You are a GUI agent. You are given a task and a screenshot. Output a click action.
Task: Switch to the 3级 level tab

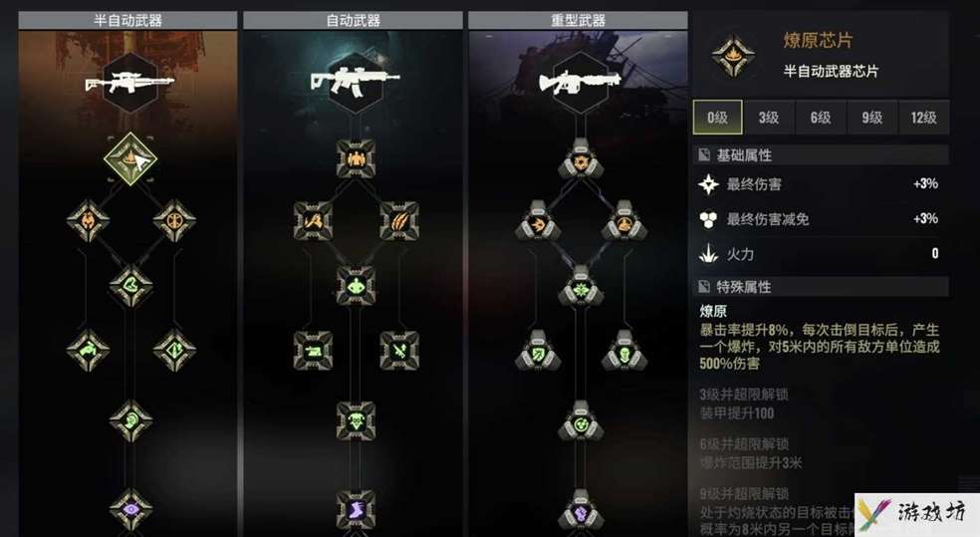point(769,117)
